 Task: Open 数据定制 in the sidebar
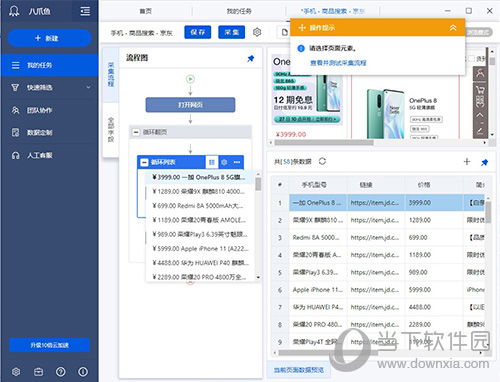click(39, 133)
